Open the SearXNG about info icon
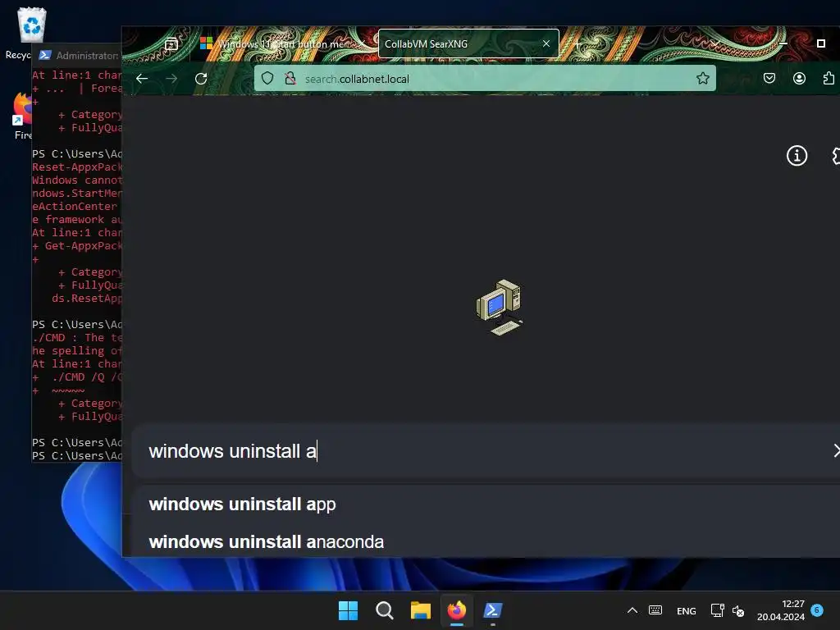840x630 pixels. tap(797, 156)
